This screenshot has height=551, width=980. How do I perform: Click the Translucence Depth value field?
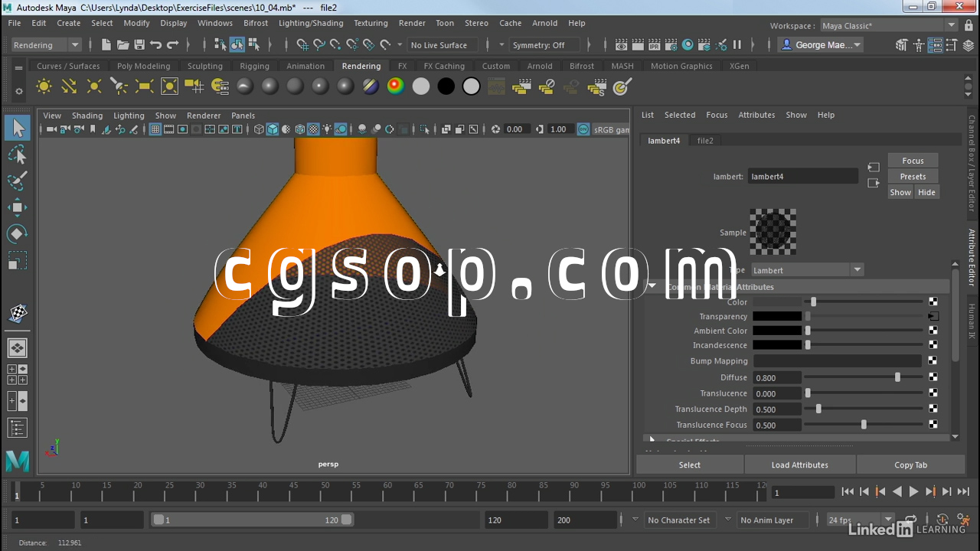pos(777,409)
